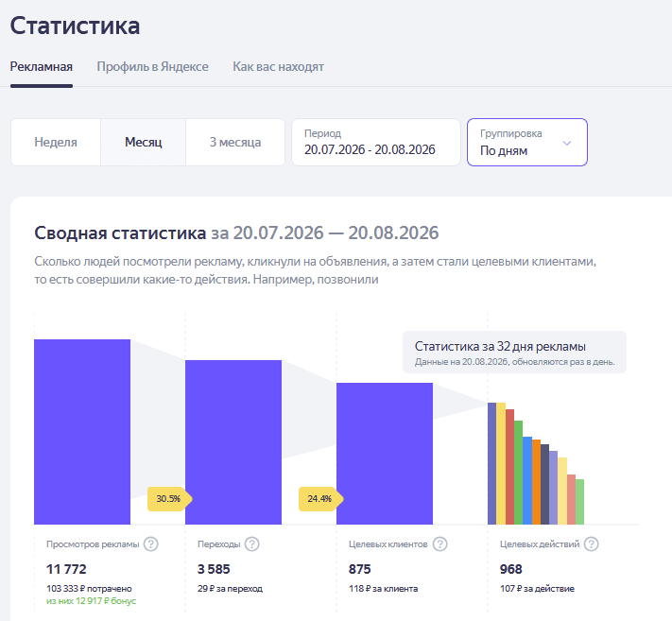Switch to Рекламная tab

(42, 67)
